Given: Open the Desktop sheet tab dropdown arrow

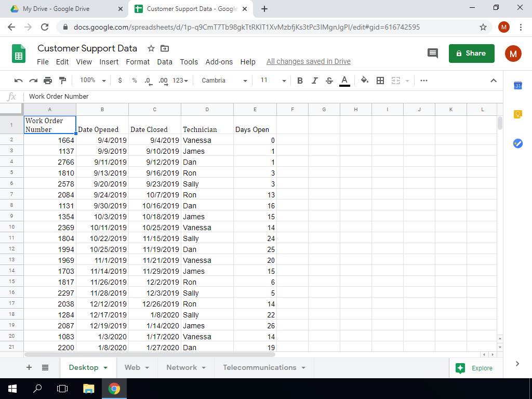Looking at the screenshot, I should [x=105, y=368].
